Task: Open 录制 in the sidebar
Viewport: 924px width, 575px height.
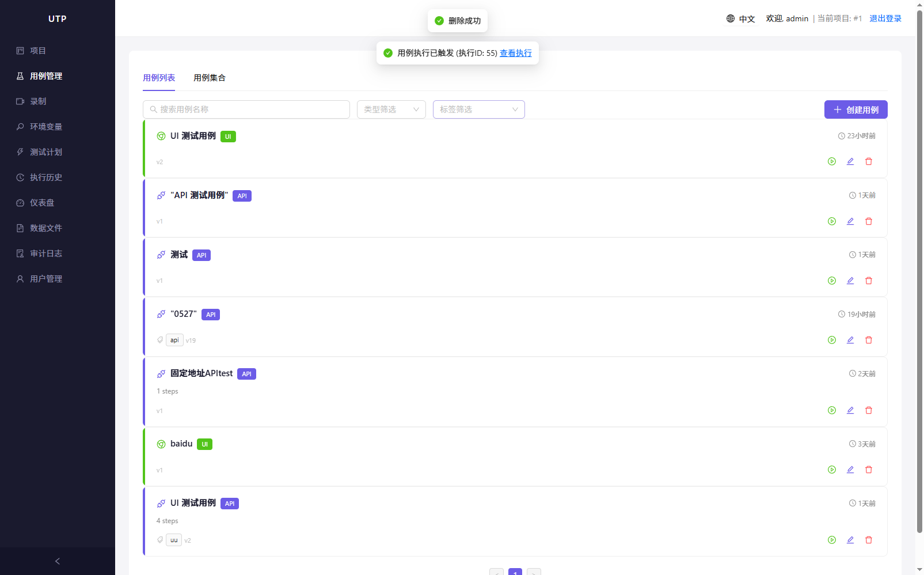Action: coord(58,101)
